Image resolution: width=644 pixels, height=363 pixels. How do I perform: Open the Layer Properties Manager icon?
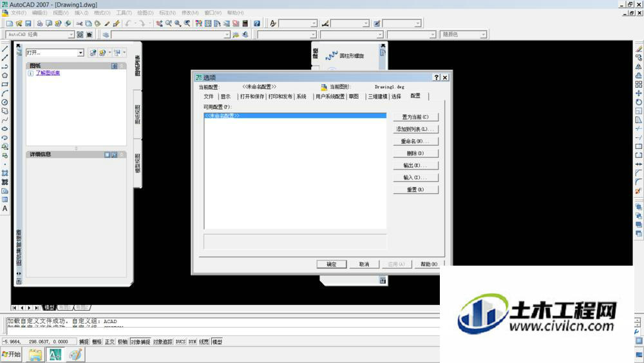106,35
